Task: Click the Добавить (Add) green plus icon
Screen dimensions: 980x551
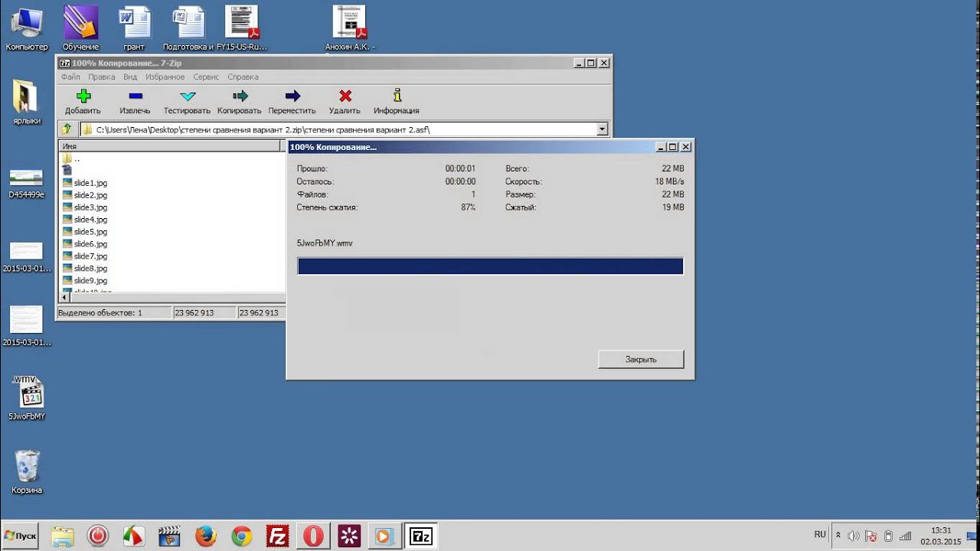Action: [83, 96]
